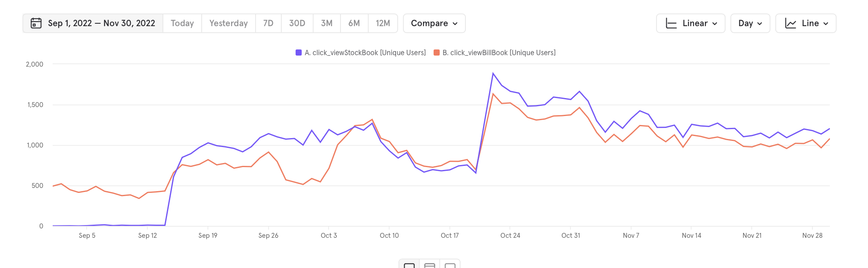The image size is (868, 268).
Task: Select the third layout icon at bottom
Action: tap(450, 265)
